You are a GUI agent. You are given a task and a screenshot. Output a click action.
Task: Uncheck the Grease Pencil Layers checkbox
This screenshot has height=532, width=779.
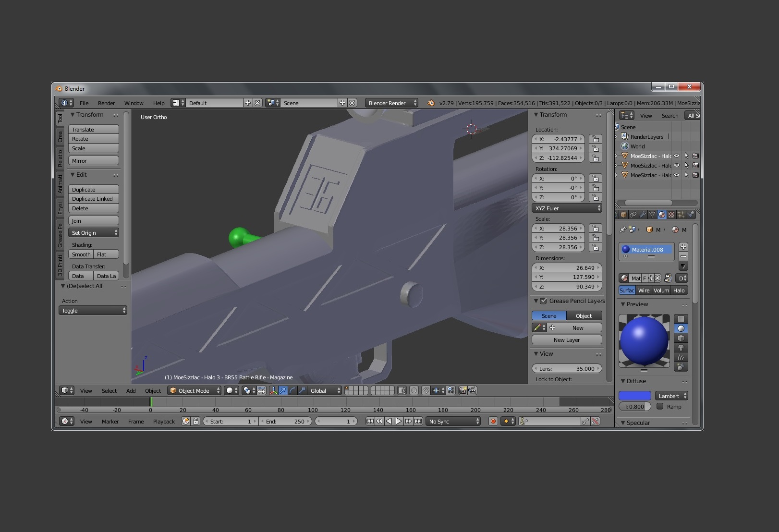(x=543, y=301)
